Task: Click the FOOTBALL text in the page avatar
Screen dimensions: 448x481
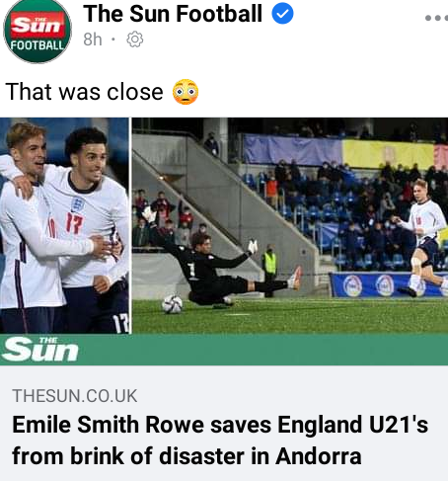Action: click(x=37, y=45)
